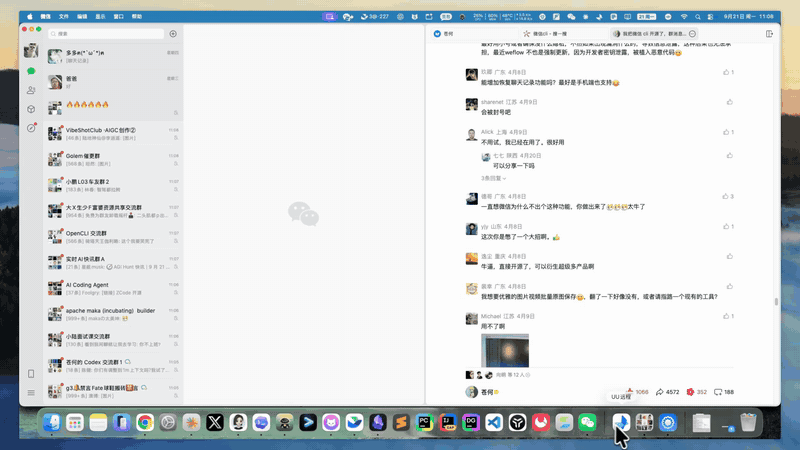Open the UU远程 app in the Dock
The width and height of the screenshot is (800, 450).
coord(621,422)
